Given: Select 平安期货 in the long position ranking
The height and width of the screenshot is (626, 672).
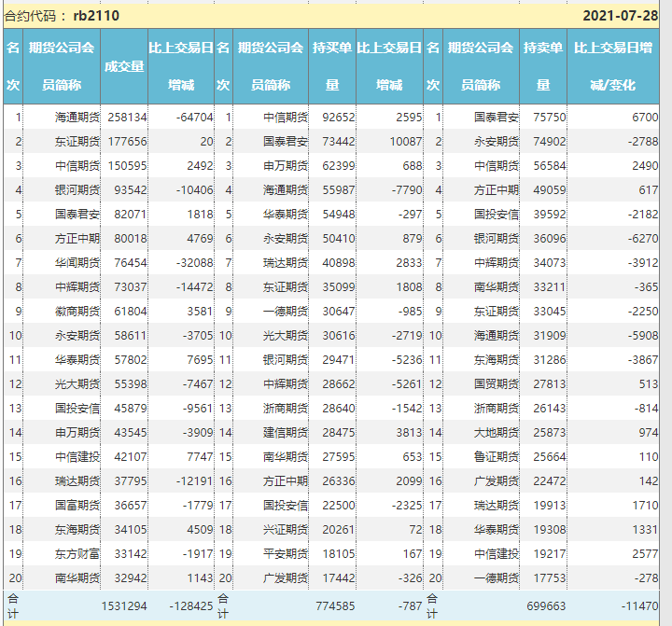Looking at the screenshot, I should (286, 553).
